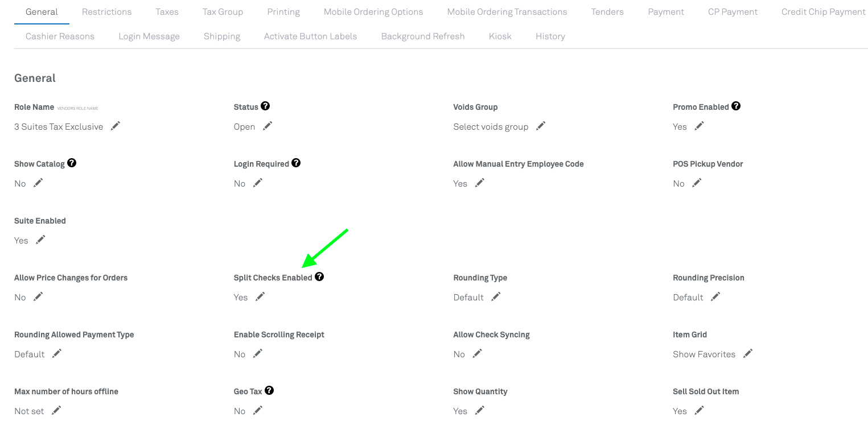Click the Login Required edit pencil
This screenshot has width=868, height=421.
(258, 183)
